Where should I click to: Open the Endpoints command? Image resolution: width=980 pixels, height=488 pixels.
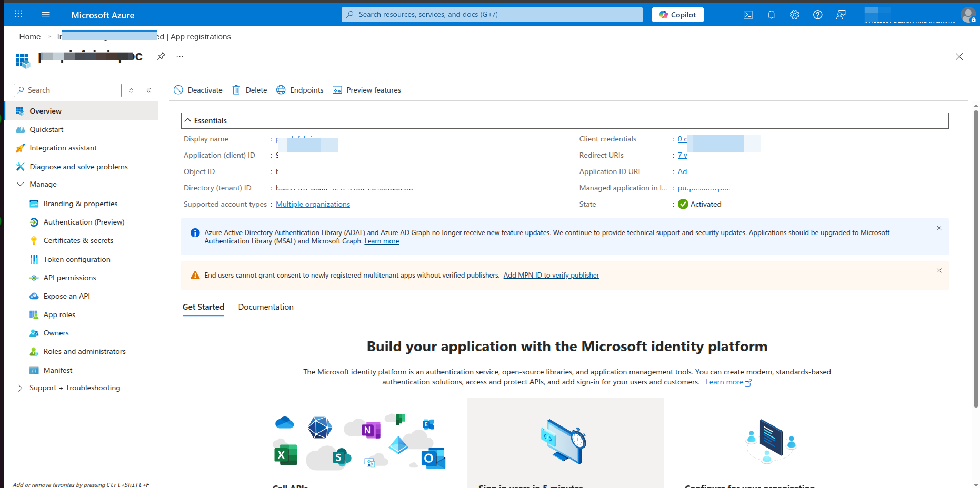click(300, 90)
